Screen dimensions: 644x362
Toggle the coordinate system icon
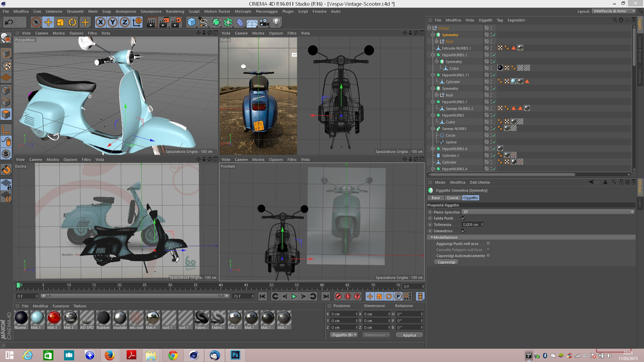(x=137, y=22)
